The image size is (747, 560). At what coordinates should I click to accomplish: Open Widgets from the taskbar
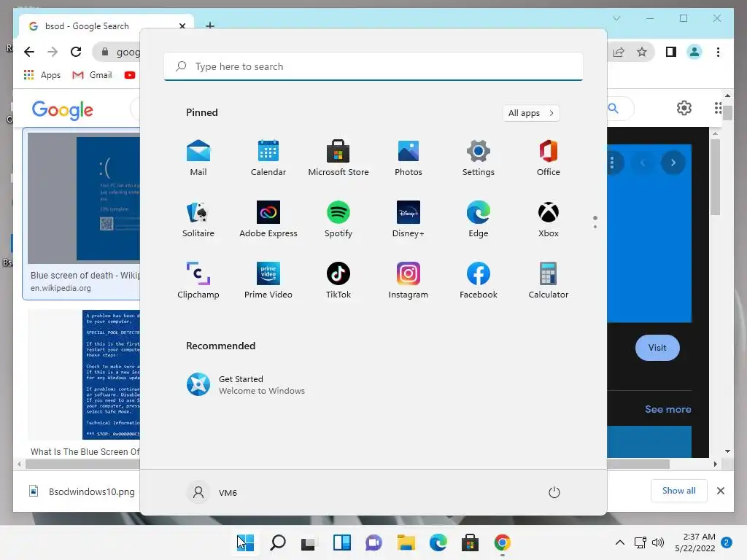click(x=341, y=542)
